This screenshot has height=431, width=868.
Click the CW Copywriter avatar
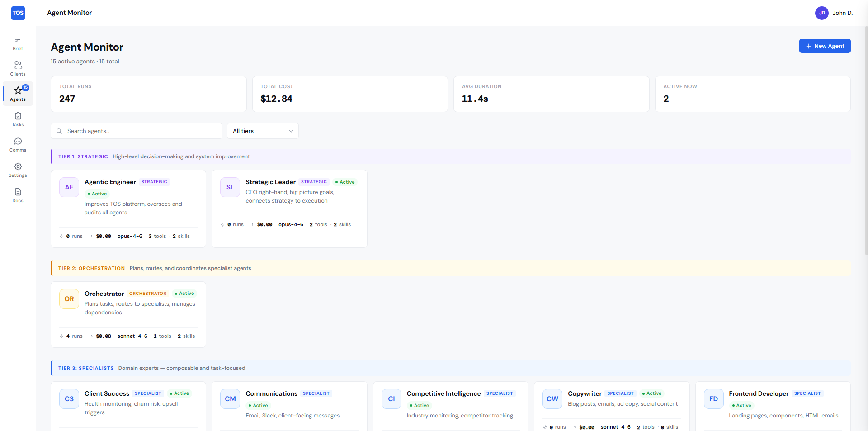(552, 399)
